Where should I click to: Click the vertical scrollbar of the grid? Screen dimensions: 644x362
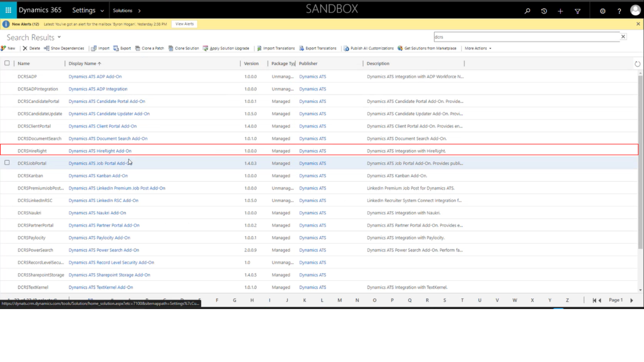click(x=640, y=162)
